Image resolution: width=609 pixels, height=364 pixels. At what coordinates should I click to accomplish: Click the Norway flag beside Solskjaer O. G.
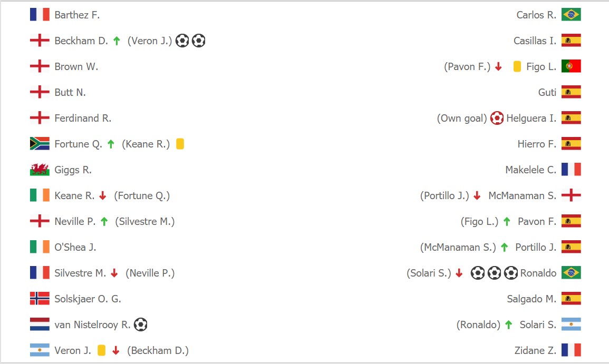click(x=40, y=299)
